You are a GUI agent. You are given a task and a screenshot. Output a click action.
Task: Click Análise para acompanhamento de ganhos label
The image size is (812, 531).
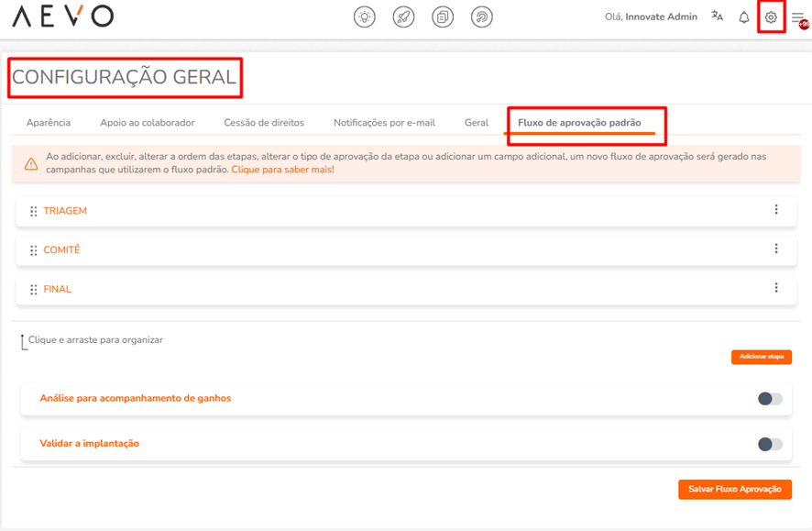(136, 398)
